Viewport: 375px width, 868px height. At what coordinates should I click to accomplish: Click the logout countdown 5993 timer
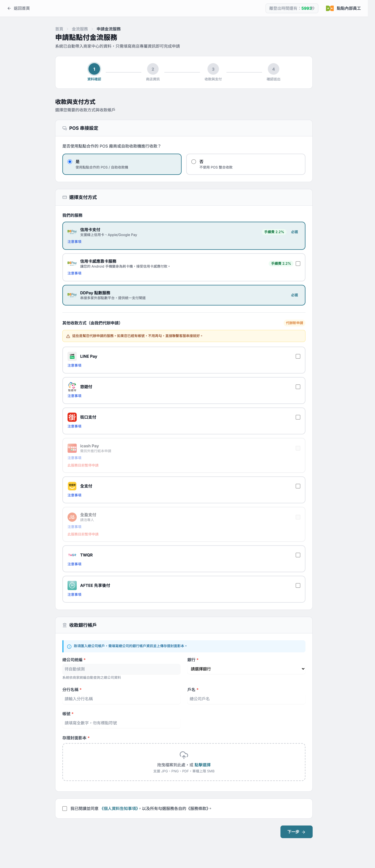(292, 8)
